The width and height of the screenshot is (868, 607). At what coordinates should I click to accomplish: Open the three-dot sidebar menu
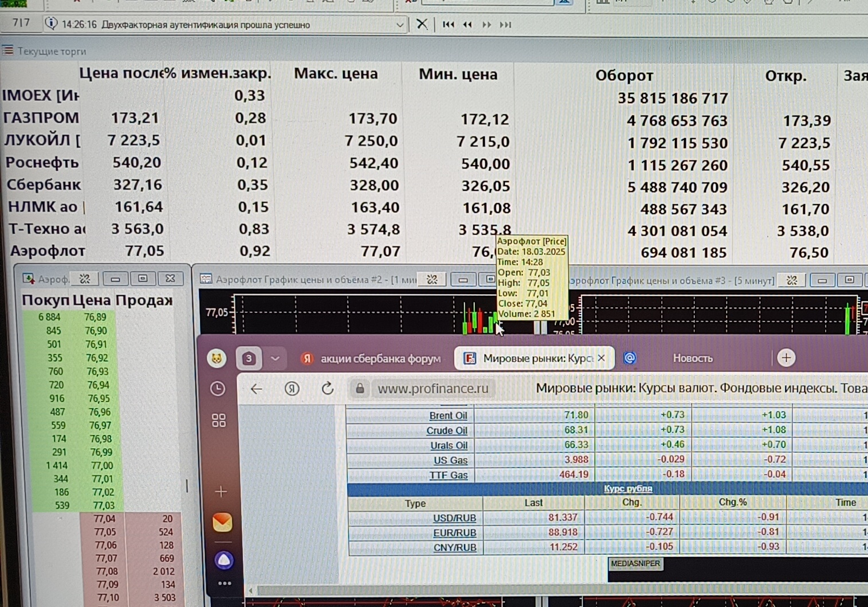pyautogui.click(x=225, y=583)
